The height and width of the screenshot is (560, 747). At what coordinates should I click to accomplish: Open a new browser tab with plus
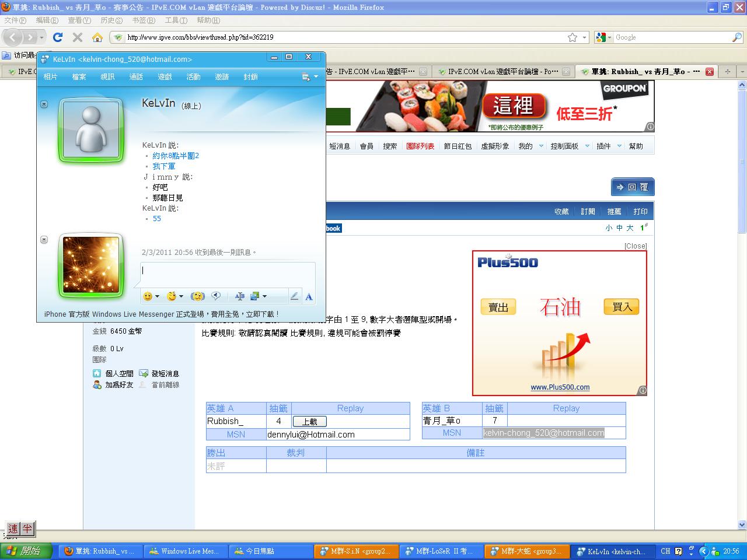[727, 72]
